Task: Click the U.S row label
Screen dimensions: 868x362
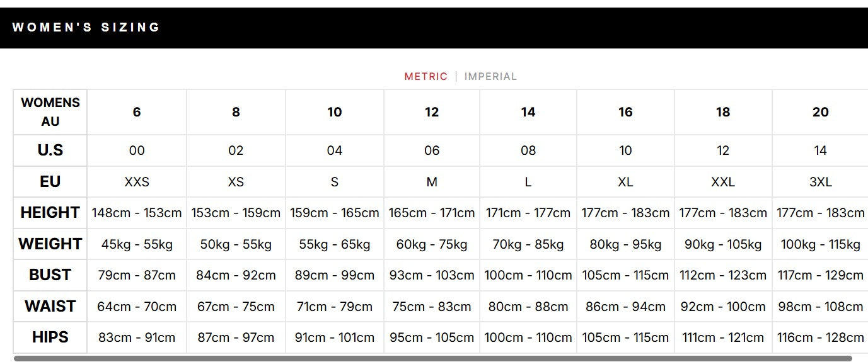Action: pyautogui.click(x=50, y=150)
